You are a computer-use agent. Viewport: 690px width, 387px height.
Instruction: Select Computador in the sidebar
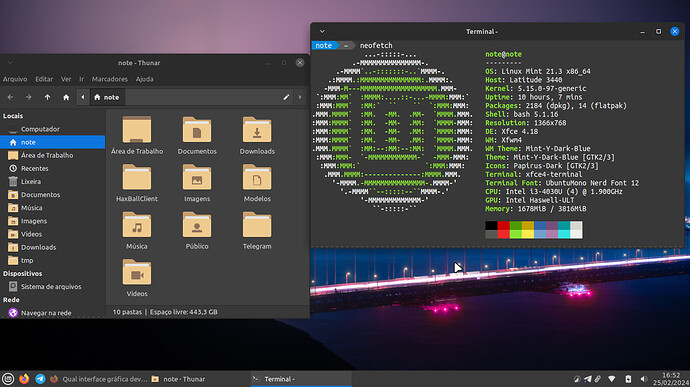[x=53, y=129]
